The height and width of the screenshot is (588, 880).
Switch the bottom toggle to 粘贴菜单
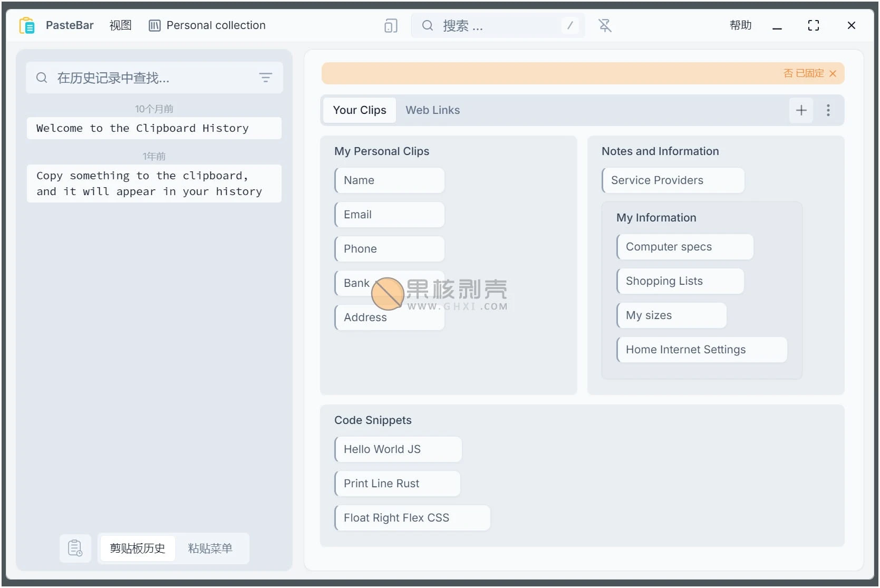pos(210,548)
